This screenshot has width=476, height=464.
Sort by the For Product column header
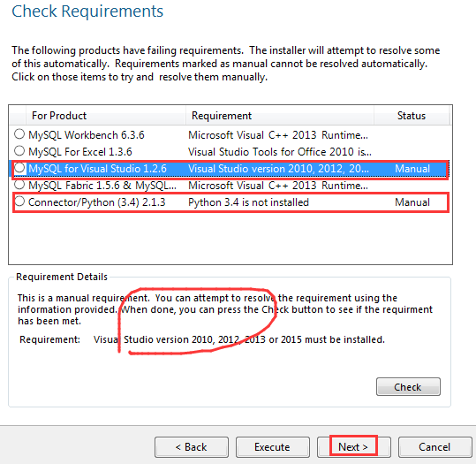pos(106,116)
